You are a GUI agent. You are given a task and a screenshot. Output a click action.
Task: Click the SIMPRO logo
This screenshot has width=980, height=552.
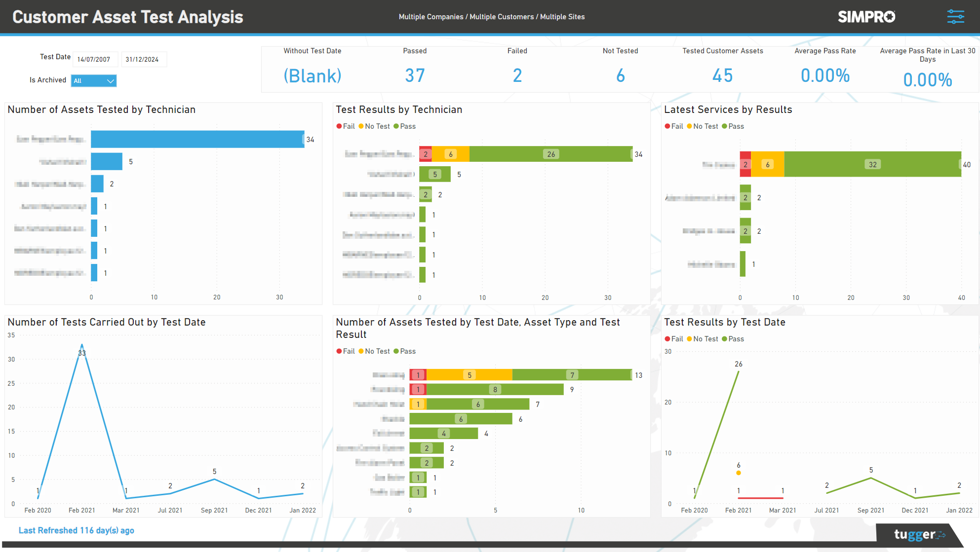coord(866,16)
